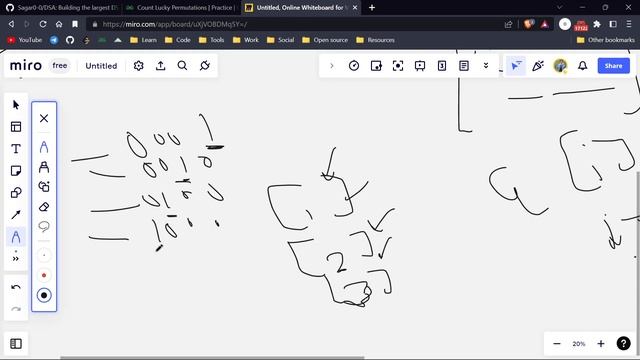640x360 pixels.
Task: Reload the page
Action: point(43,24)
